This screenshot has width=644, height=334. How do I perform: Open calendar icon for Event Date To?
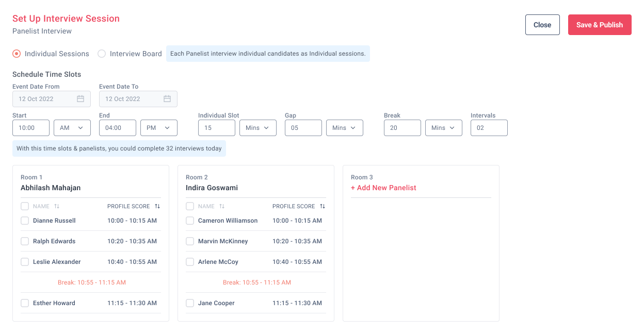click(x=167, y=99)
